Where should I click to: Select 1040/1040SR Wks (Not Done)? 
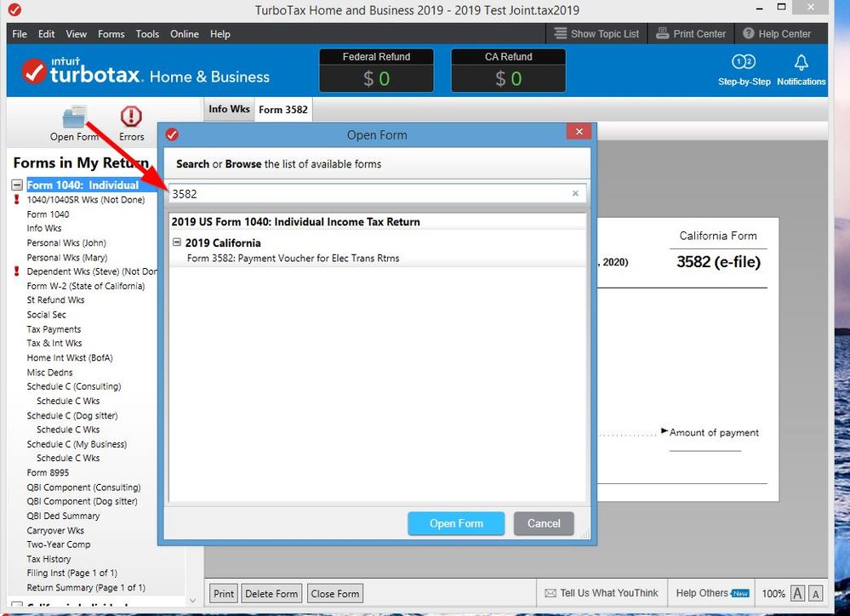point(86,200)
